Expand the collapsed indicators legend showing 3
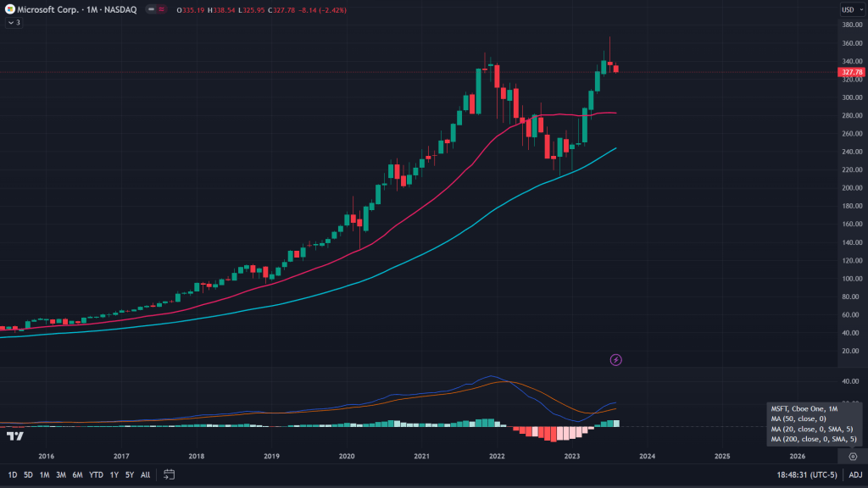Screen dimensions: 868x488 point(13,23)
